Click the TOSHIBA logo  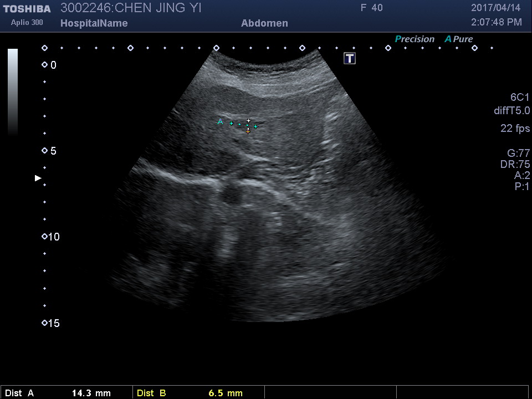point(27,9)
